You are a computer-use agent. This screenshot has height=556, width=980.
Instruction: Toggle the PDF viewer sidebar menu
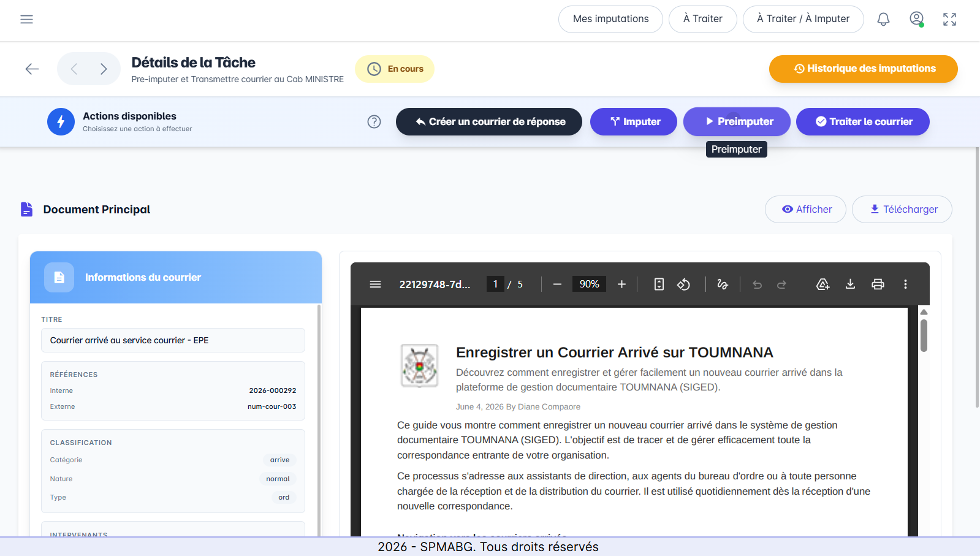375,284
